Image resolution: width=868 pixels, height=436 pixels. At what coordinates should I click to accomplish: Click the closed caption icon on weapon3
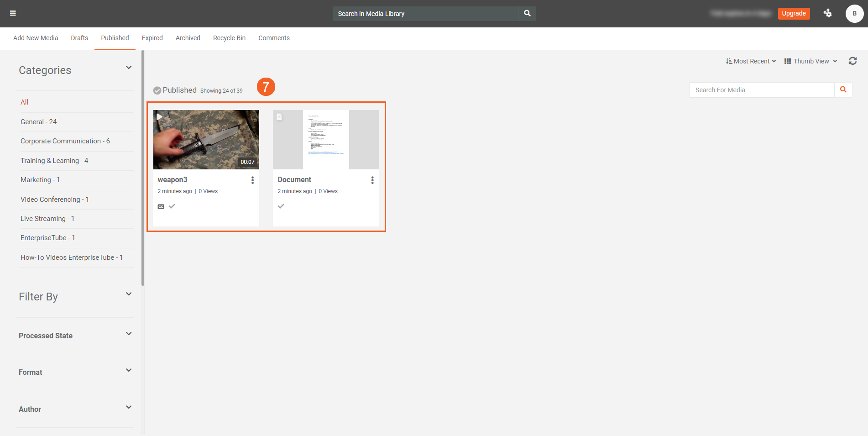point(161,207)
